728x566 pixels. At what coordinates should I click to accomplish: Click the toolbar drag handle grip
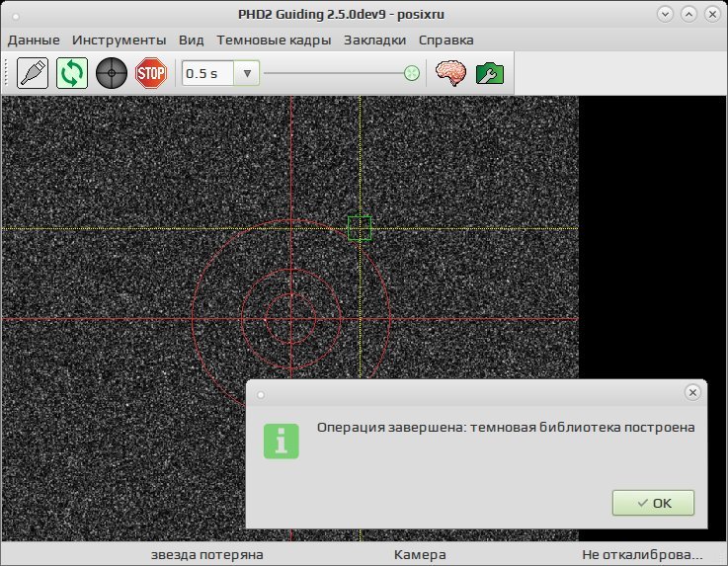[7, 73]
